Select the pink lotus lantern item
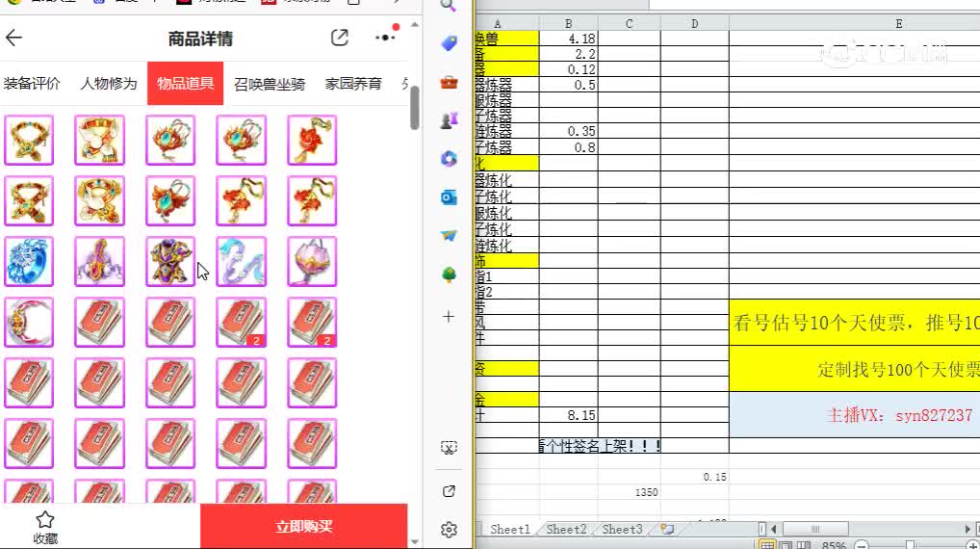The height and width of the screenshot is (549, 980). (x=312, y=261)
